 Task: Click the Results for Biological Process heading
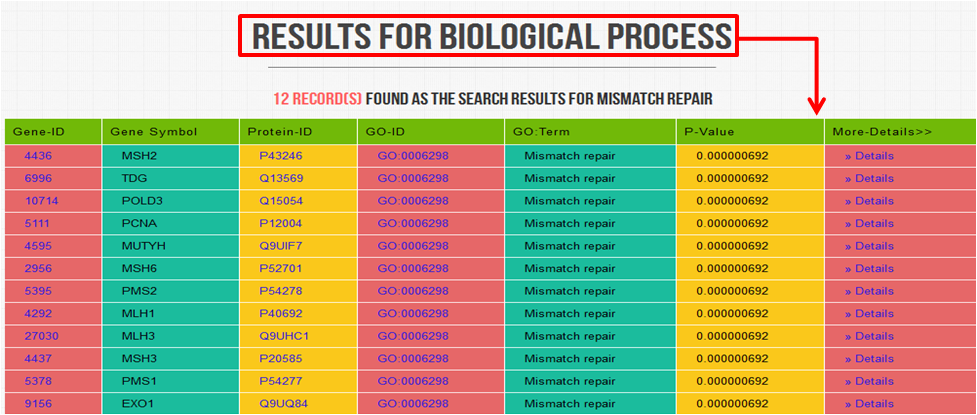click(x=492, y=37)
